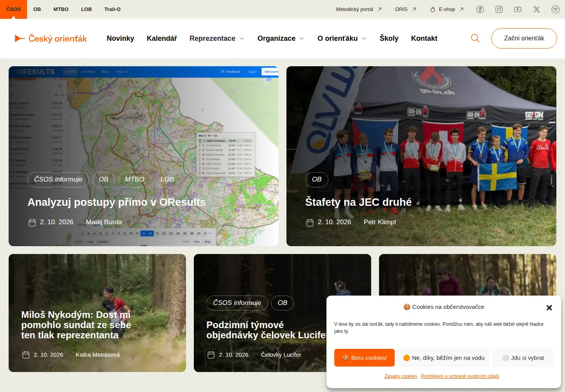The height and width of the screenshot is (392, 565).
Task: Expand the Reprezentace menu
Action: pos(217,38)
